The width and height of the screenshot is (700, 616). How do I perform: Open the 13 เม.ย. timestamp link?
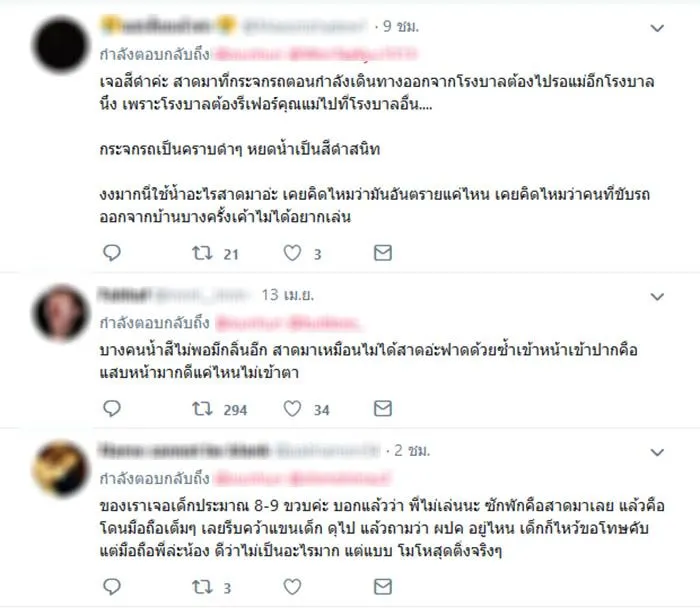[288, 295]
